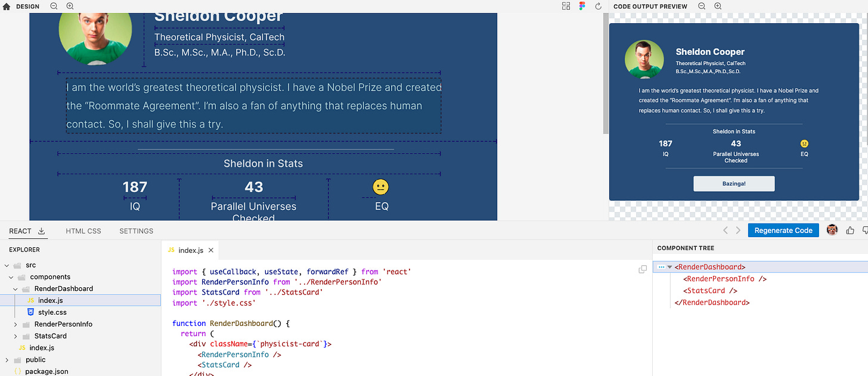Viewport: 868px width, 376px height.
Task: Go to previous generated code version
Action: tap(726, 230)
